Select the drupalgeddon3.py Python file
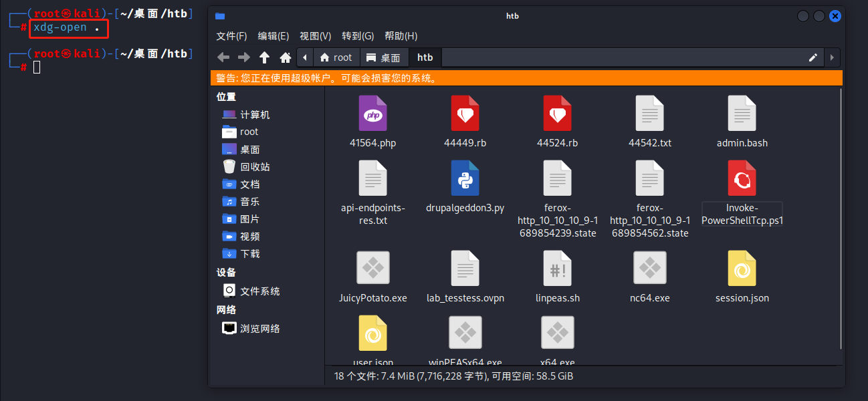 (x=465, y=178)
